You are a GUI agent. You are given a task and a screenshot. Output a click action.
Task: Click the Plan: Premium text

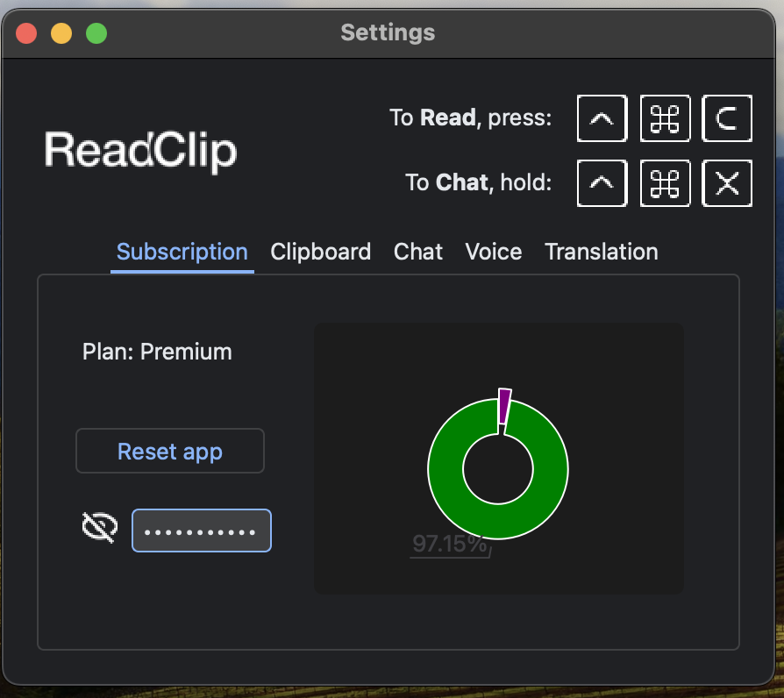[x=157, y=352]
